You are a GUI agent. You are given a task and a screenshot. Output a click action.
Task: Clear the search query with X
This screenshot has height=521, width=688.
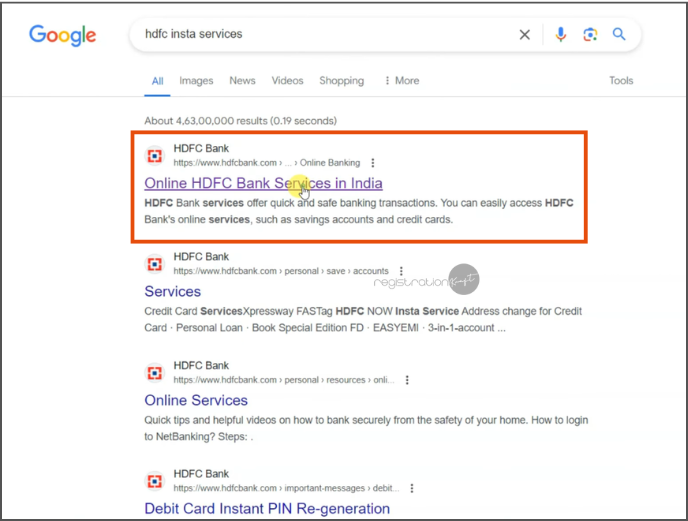click(524, 35)
